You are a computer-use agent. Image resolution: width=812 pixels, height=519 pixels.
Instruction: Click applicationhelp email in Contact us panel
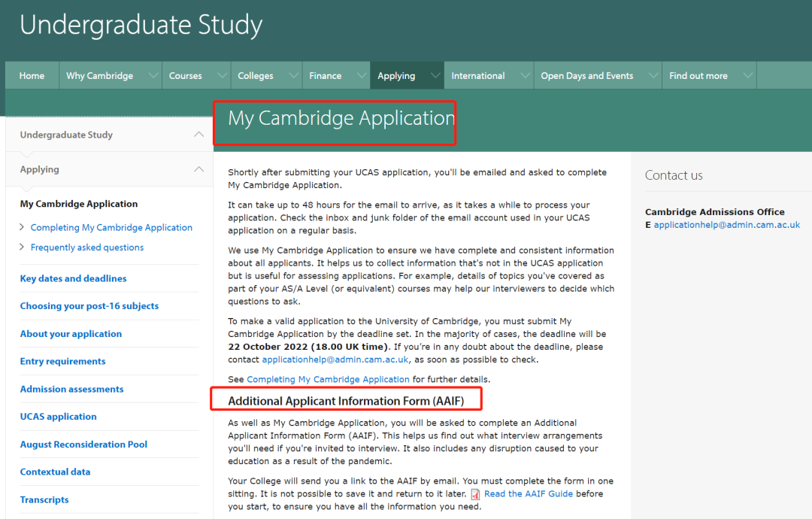point(726,225)
